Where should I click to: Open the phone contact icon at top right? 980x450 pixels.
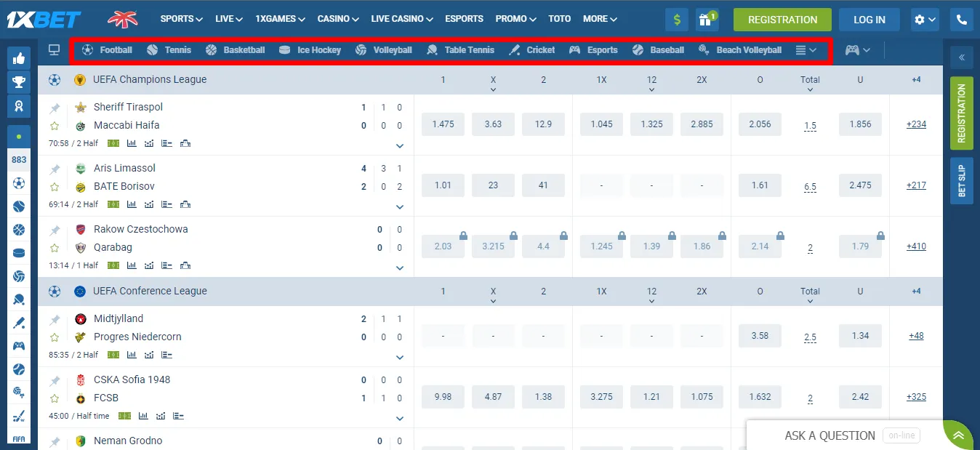pos(961,20)
